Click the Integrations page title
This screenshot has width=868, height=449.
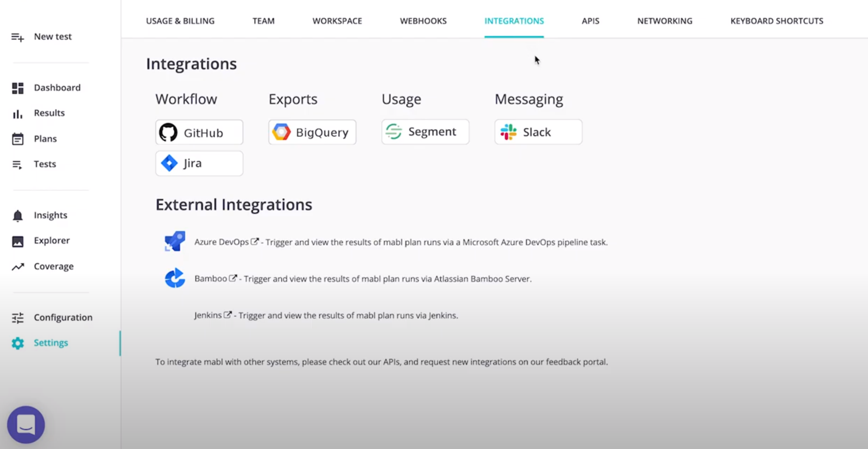coord(191,63)
